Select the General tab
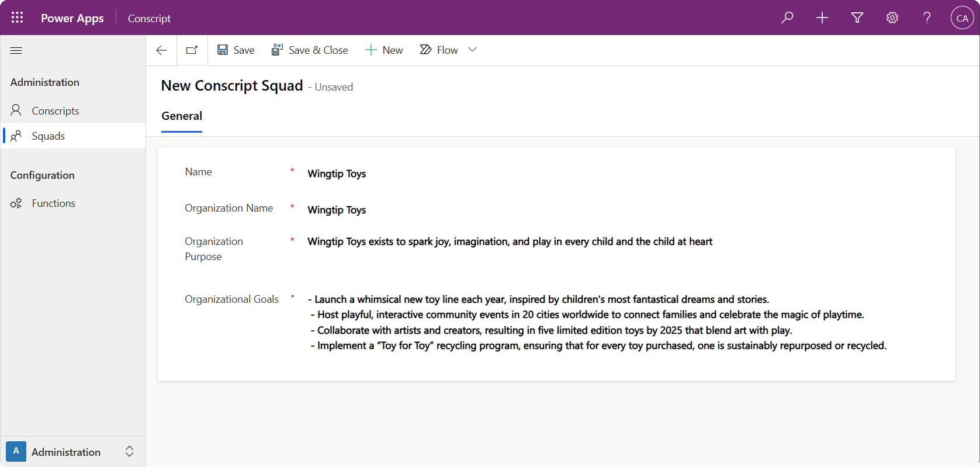Image resolution: width=980 pixels, height=467 pixels. [182, 116]
